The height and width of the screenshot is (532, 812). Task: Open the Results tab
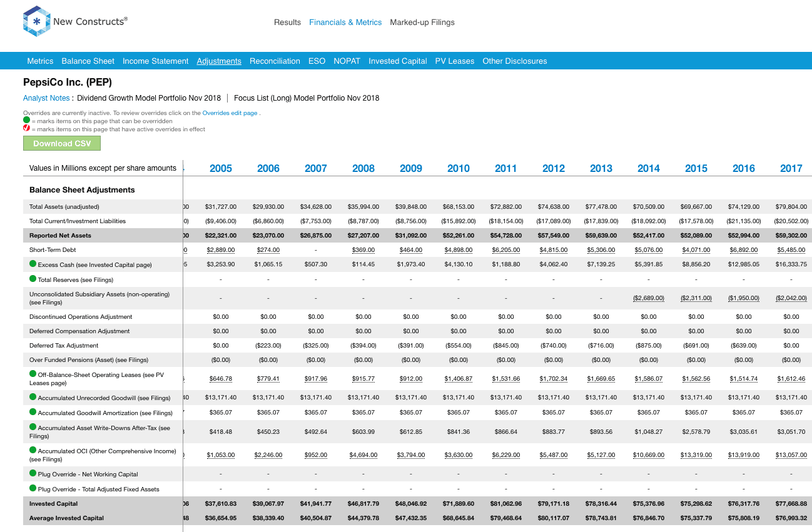(287, 23)
